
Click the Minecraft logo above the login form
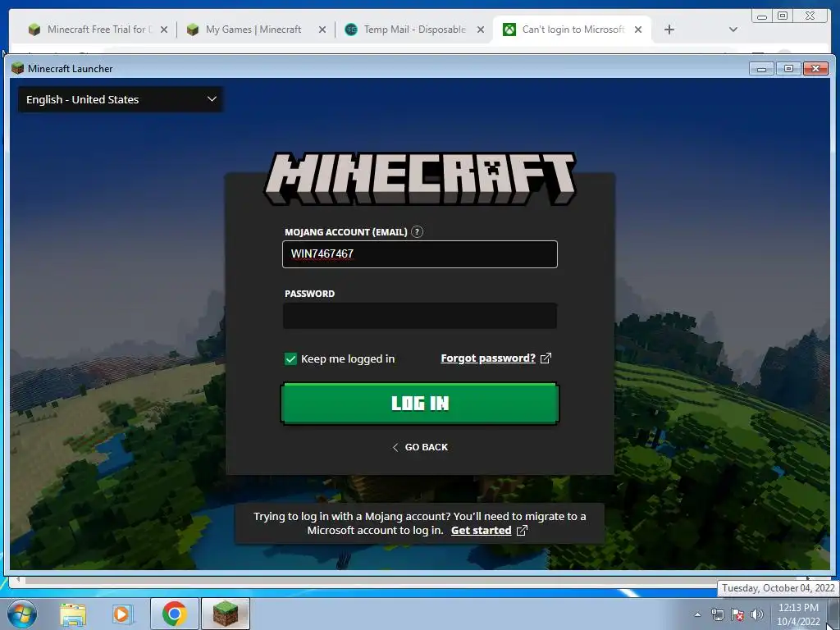pyautogui.click(x=420, y=178)
